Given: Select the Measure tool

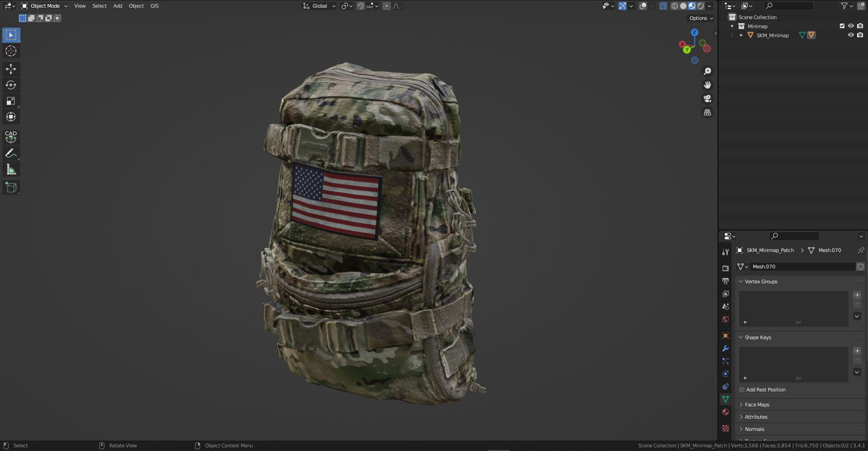Looking at the screenshot, I should 11,170.
